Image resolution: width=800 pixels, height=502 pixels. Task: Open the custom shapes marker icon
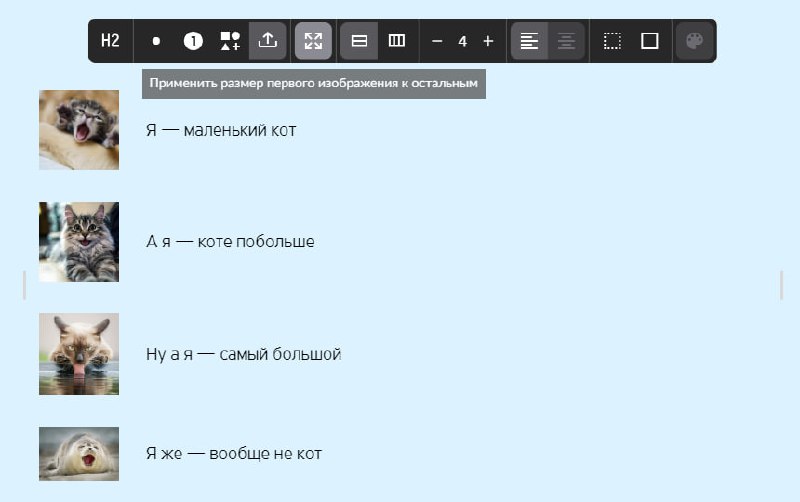point(230,41)
